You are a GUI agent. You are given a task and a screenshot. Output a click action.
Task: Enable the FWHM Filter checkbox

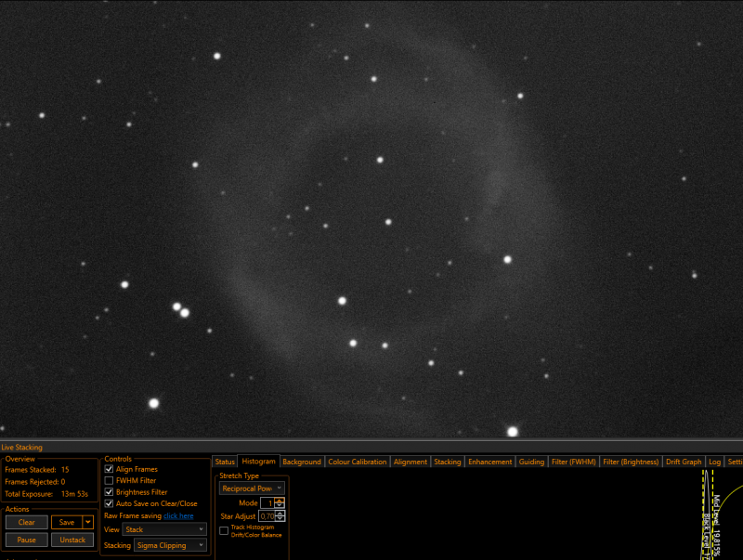click(109, 480)
